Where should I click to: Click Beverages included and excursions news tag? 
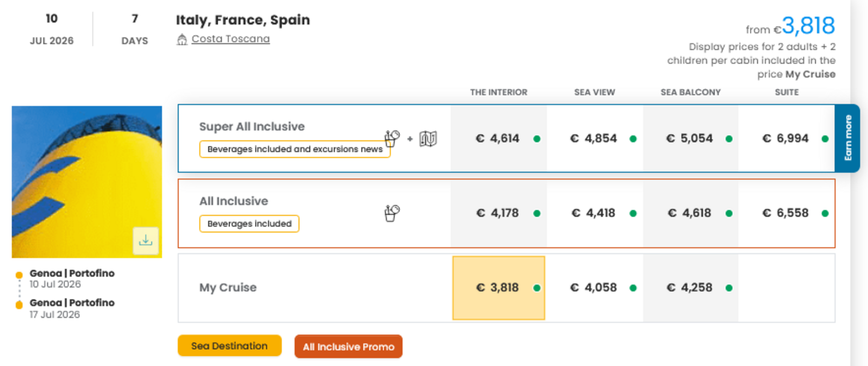pyautogui.click(x=294, y=149)
